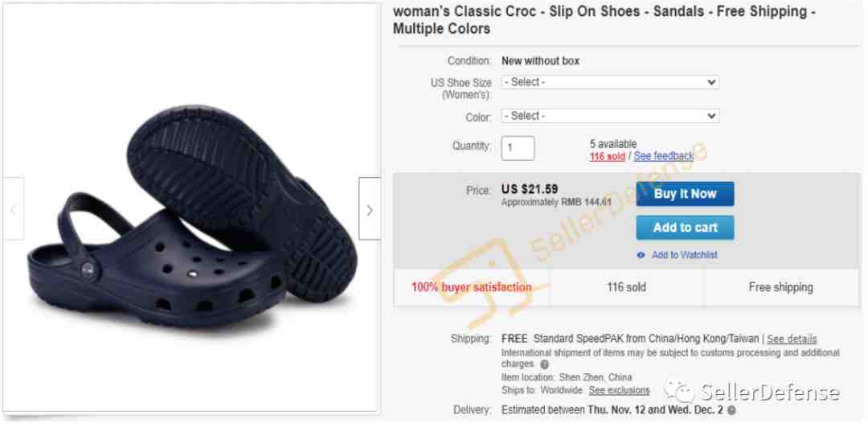Expand the Color selection dropdown
The height and width of the screenshot is (428, 868).
tap(610, 116)
